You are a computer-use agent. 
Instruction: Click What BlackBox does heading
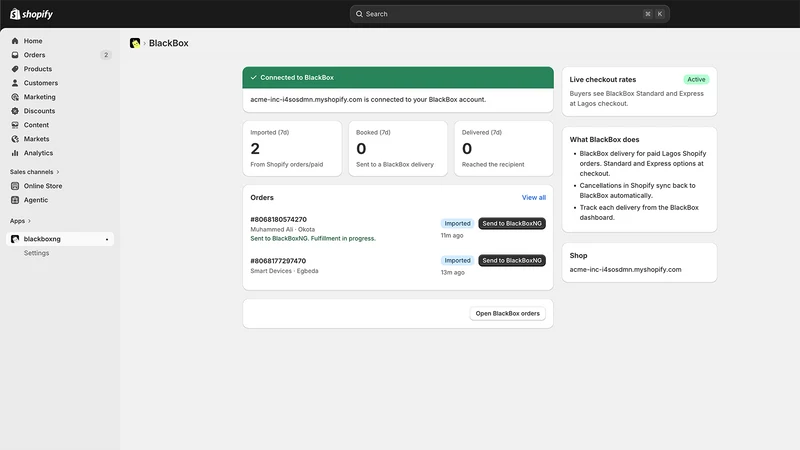tap(604, 139)
